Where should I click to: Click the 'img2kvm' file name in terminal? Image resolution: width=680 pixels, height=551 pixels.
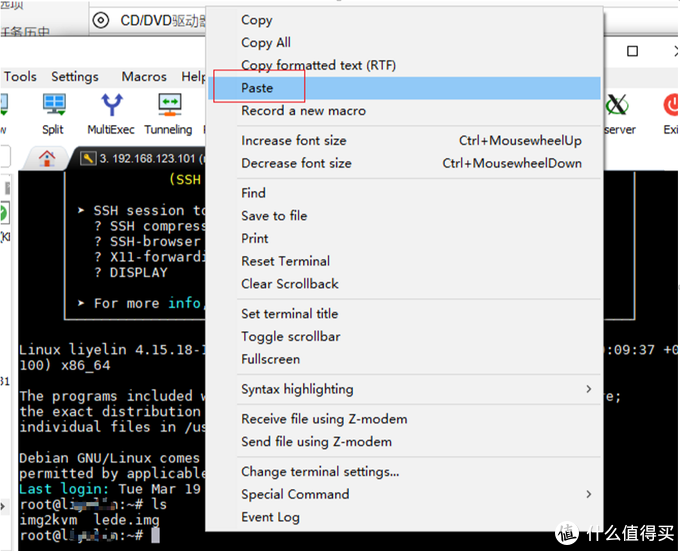pos(48,520)
